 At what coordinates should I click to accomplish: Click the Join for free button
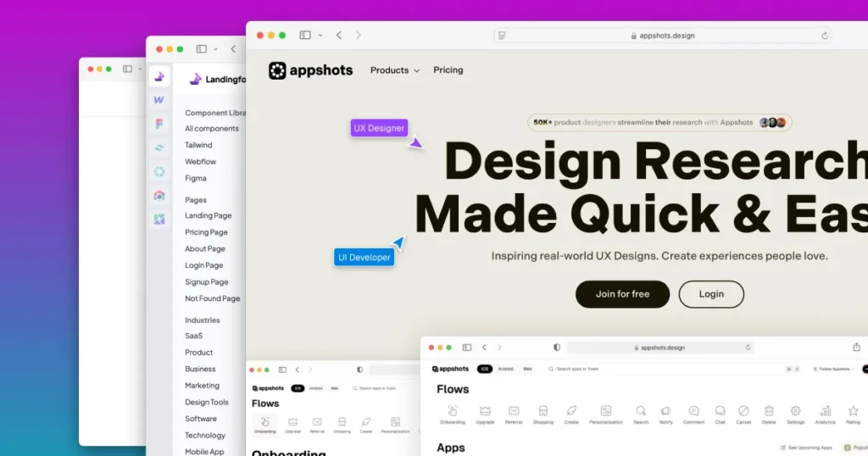pyautogui.click(x=622, y=294)
